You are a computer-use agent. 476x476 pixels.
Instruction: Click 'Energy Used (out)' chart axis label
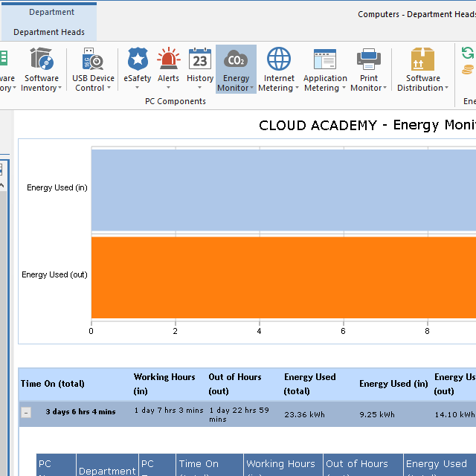tap(54, 274)
